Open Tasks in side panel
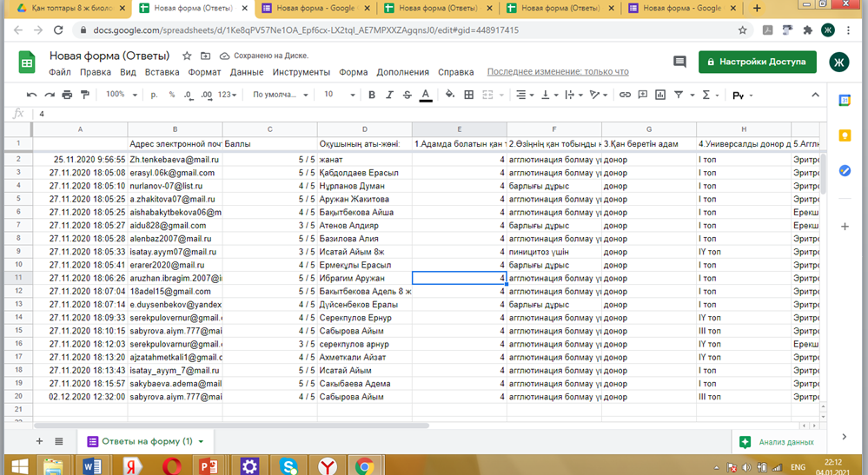The height and width of the screenshot is (475, 868). coord(845,171)
